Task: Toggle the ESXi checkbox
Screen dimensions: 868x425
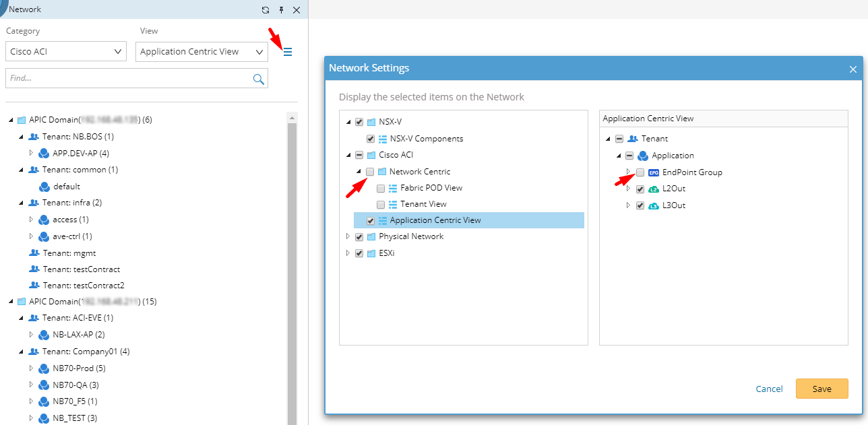Action: 359,253
